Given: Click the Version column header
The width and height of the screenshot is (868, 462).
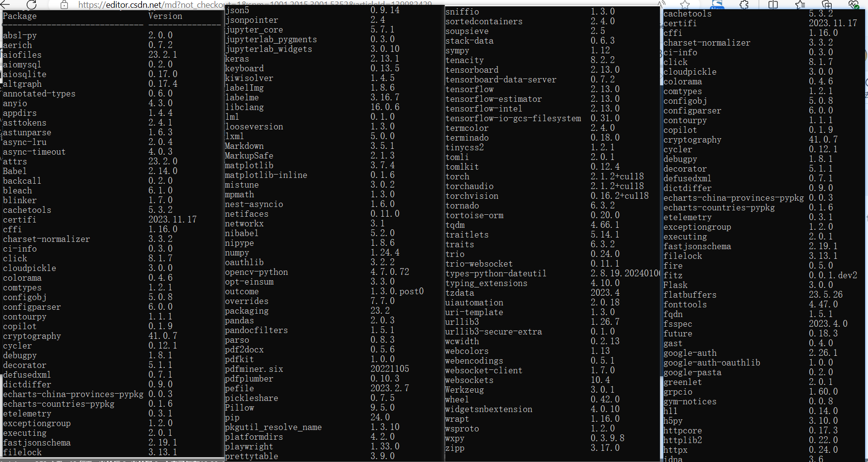Looking at the screenshot, I should point(165,16).
